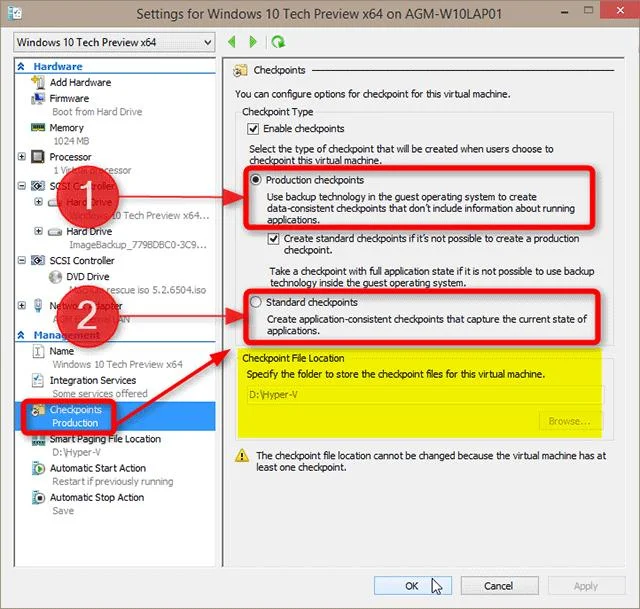The image size is (640, 609).
Task: Click the Apply button
Action: tap(587, 586)
